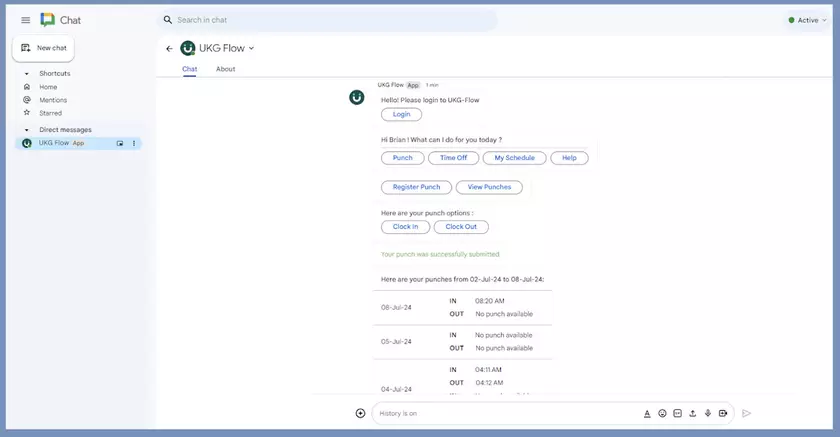Click the 04-Jul-24 date row

(462, 378)
